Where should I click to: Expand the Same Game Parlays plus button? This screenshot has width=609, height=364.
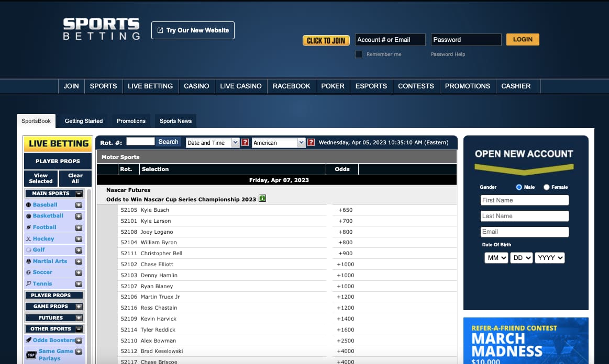tap(79, 351)
